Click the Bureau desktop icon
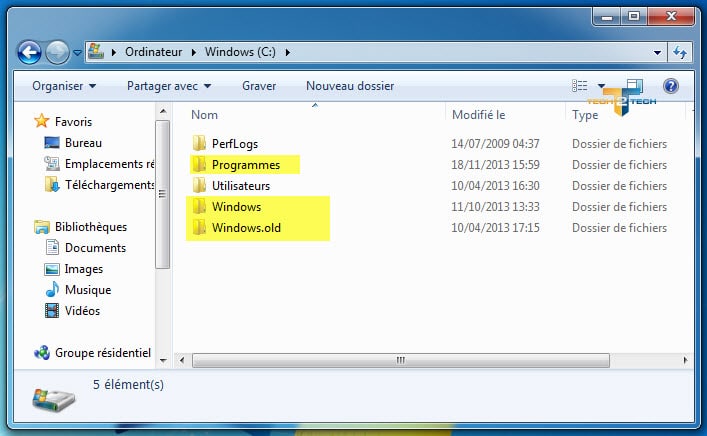707x436 pixels. coord(52,142)
